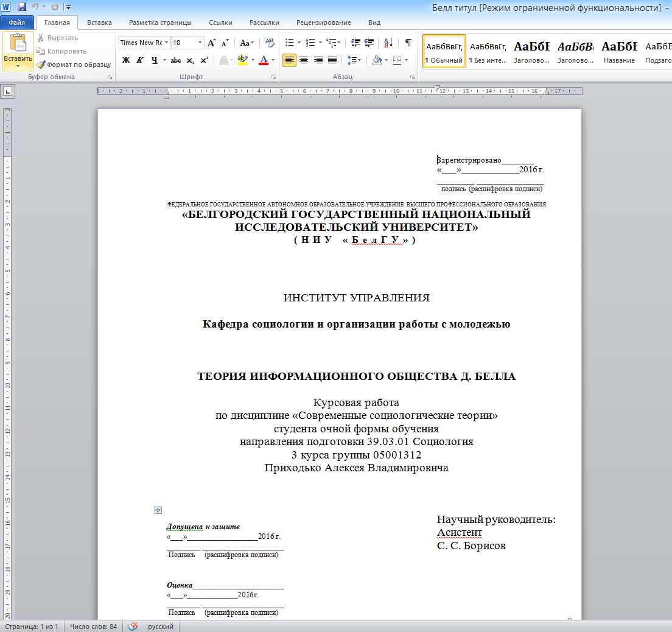Viewport: 672px width, 632px height.
Task: Click the Word application icon in title bar
Action: 6,7
